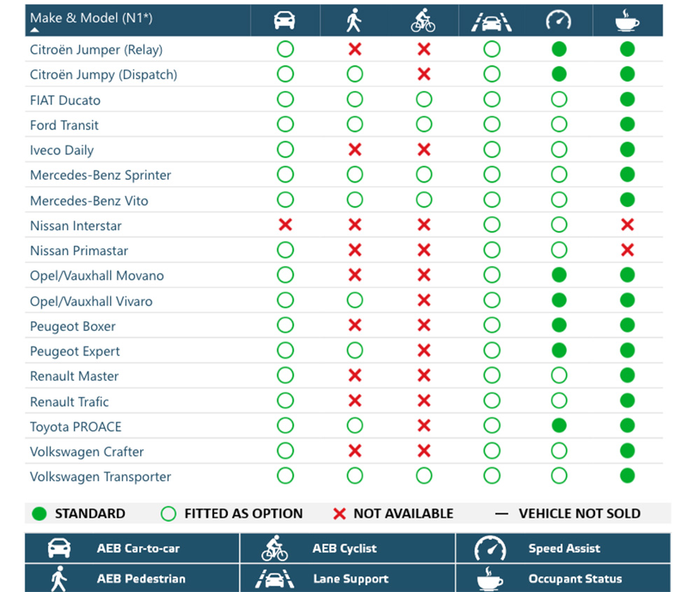Click the Make & Model (N1*) header
The width and height of the screenshot is (700, 592).
(91, 17)
